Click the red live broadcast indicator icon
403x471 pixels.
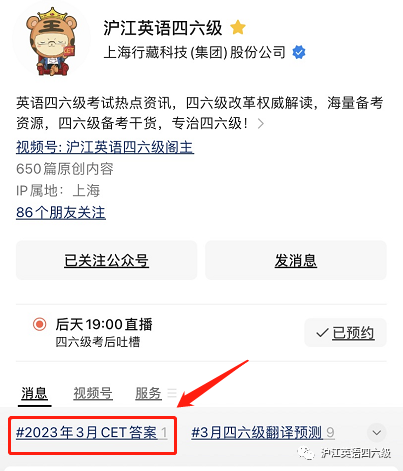[39, 324]
